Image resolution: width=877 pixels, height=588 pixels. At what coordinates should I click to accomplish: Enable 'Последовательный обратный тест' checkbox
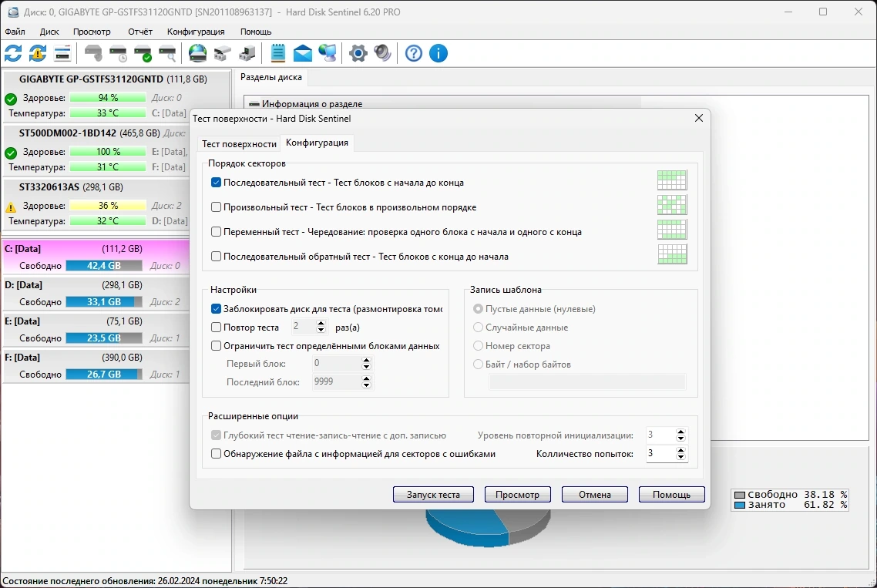click(216, 256)
